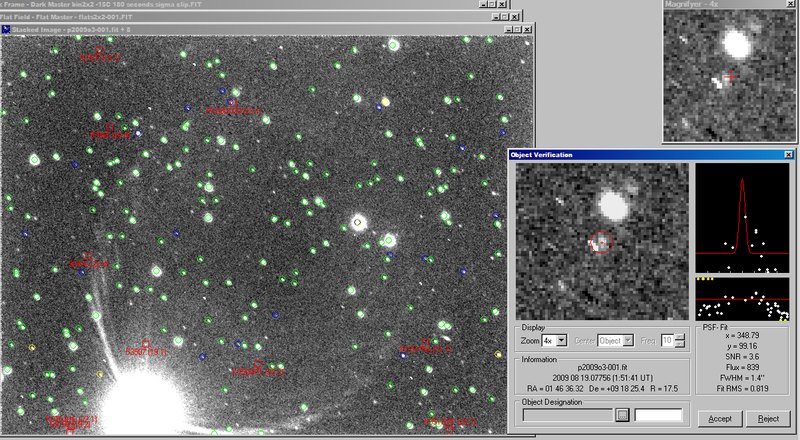Click the SNR = 3.6 value

tap(742, 357)
